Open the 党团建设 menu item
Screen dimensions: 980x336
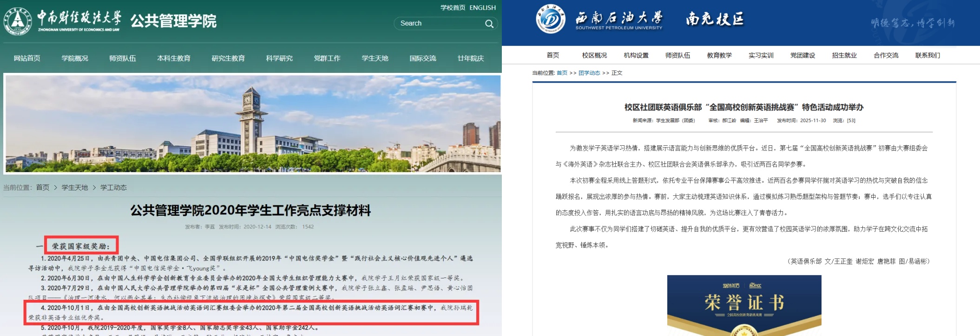point(803,55)
